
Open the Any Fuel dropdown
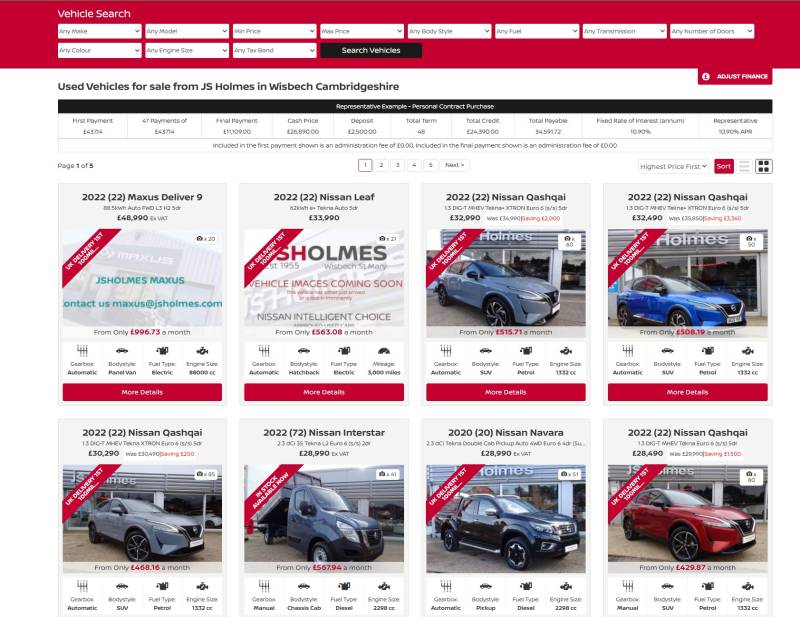click(537, 31)
